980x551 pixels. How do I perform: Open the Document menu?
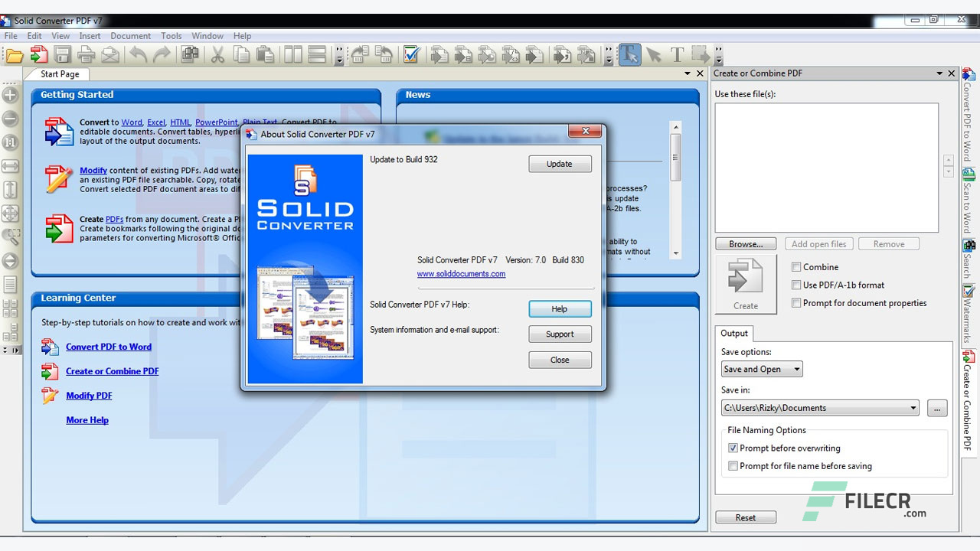point(130,36)
